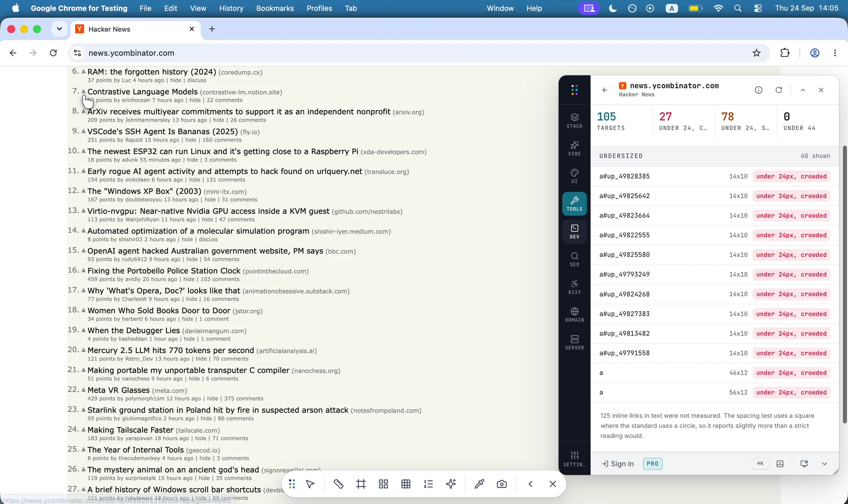Open the History menu
The width and height of the screenshot is (848, 504).
coord(231,8)
